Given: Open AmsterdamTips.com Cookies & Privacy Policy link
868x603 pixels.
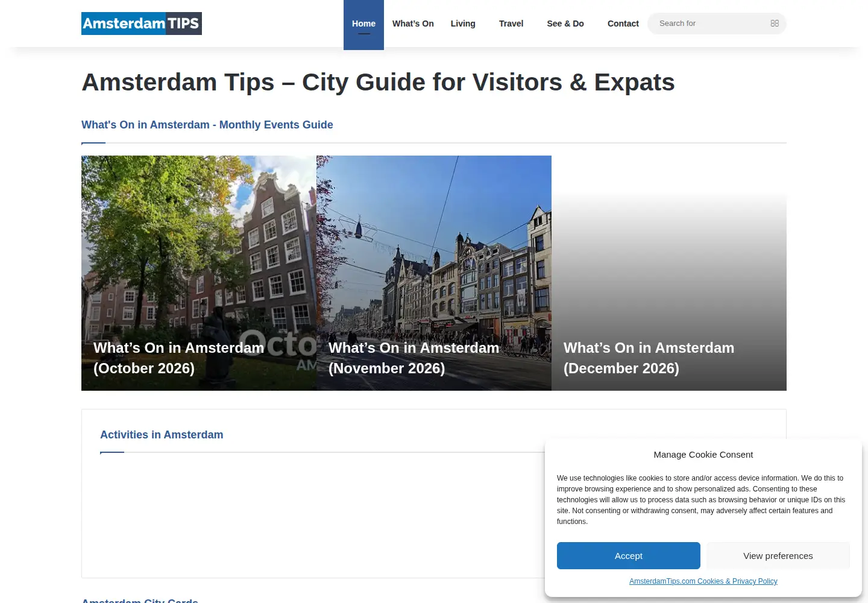Looking at the screenshot, I should (x=703, y=581).
